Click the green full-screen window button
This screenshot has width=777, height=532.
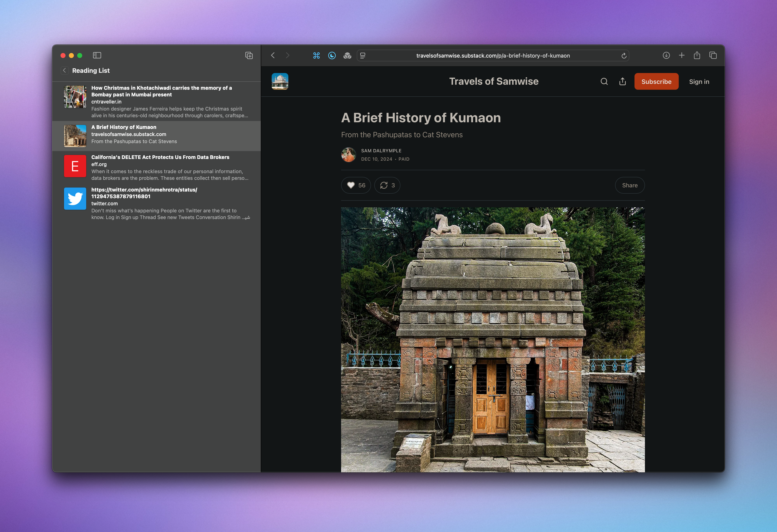pyautogui.click(x=79, y=55)
